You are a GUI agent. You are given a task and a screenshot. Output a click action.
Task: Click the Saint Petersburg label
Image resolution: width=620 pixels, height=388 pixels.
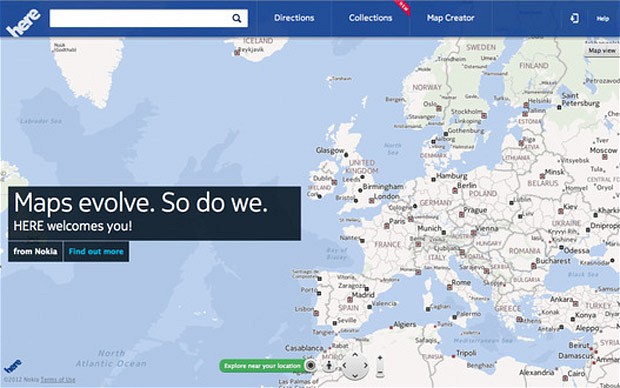point(580,100)
